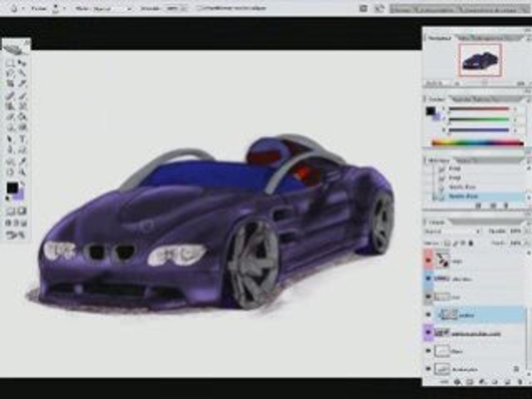Hide the bottom background layer

click(x=428, y=369)
